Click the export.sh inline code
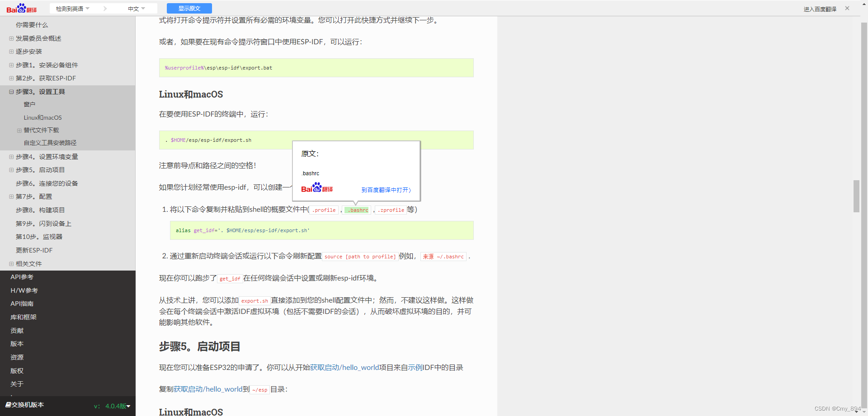The width and height of the screenshot is (868, 416). click(255, 301)
